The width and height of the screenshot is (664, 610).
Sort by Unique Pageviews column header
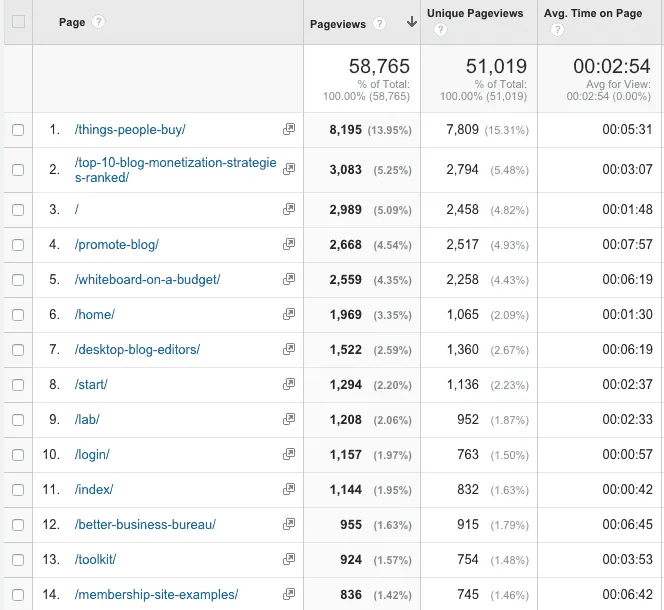coord(475,13)
